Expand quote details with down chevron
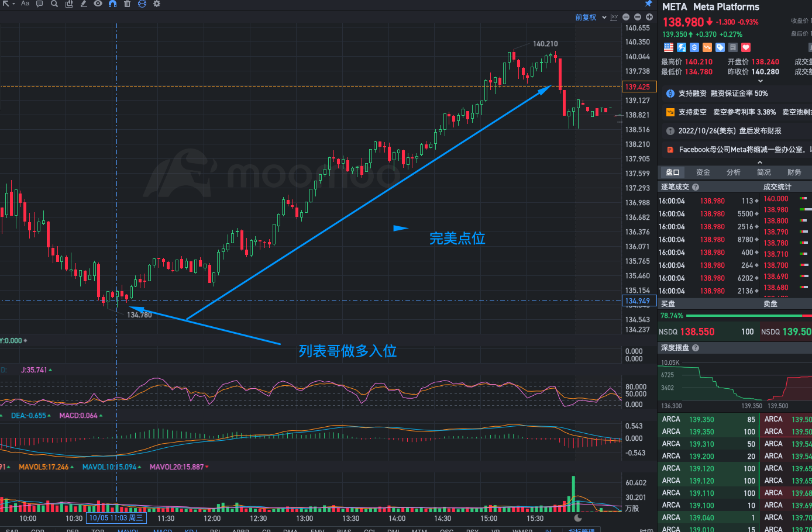The image size is (812, 532). pos(761,81)
